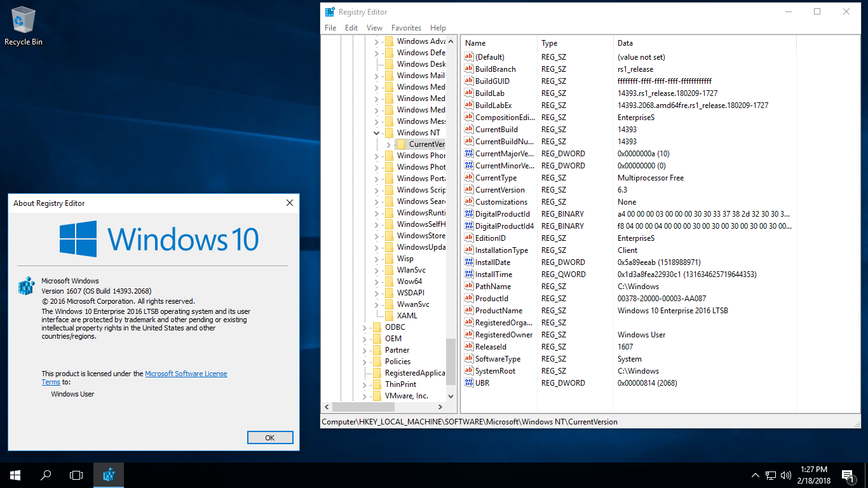868x488 pixels.
Task: Open the Microsoft Software License Terms link
Action: [x=186, y=374]
